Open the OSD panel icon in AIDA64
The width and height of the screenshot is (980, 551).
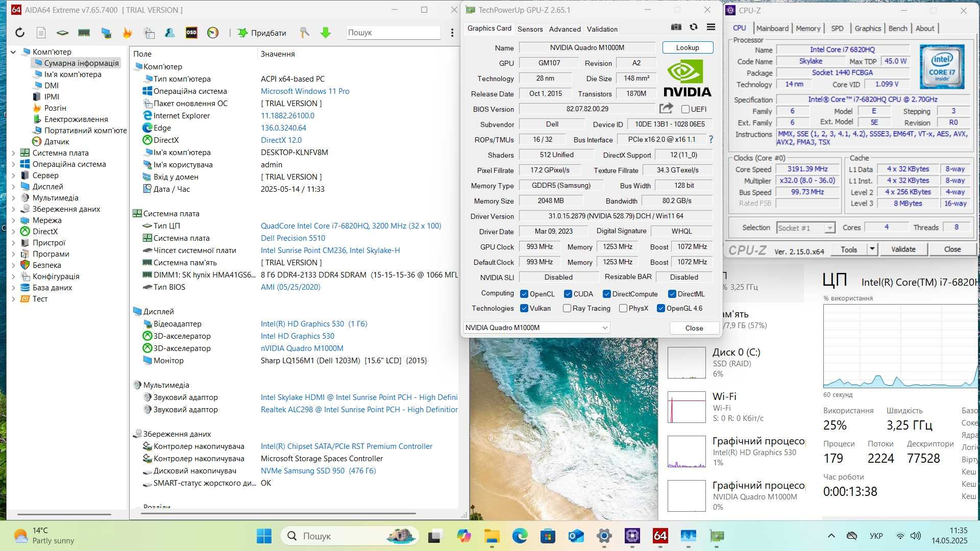[x=191, y=33]
